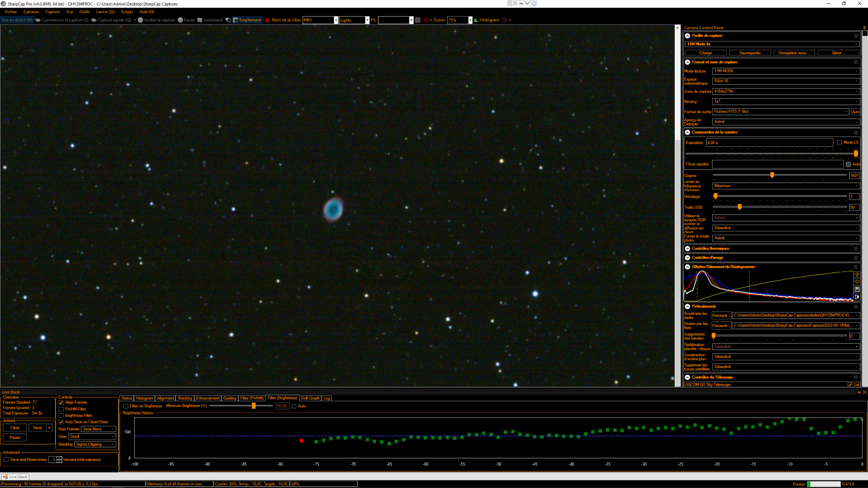Click the Pause capture toolbar icon
This screenshot has height=488, width=868.
click(x=180, y=20)
